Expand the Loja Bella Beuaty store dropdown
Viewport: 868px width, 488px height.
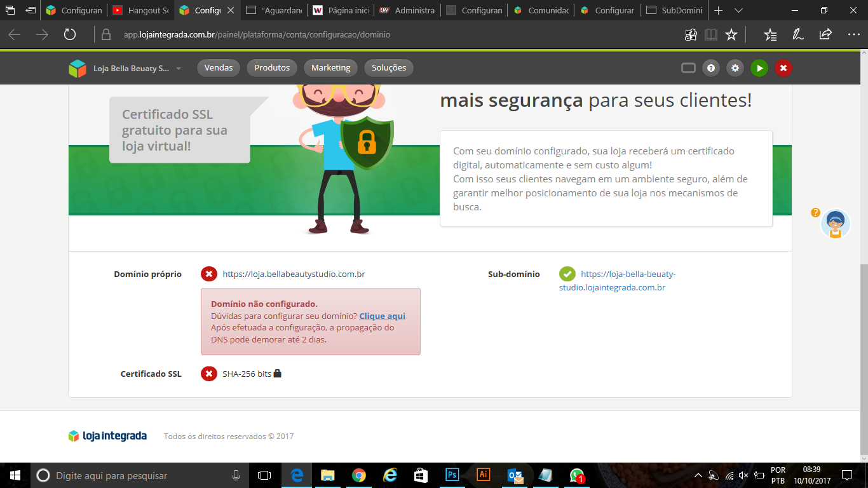[179, 69]
